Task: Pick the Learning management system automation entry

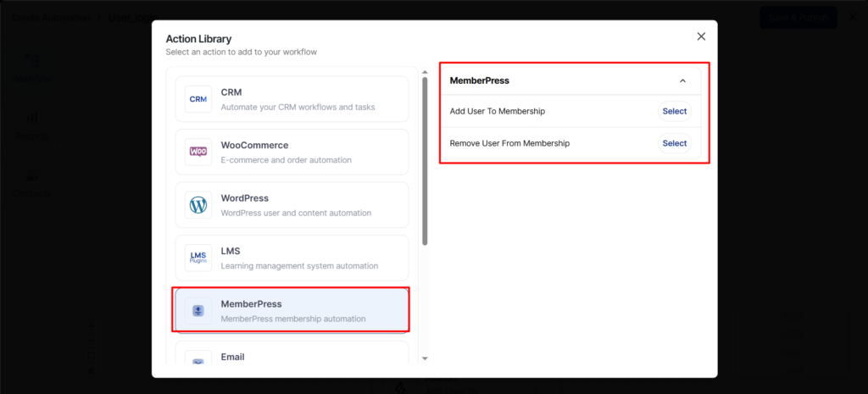Action: coord(299,266)
